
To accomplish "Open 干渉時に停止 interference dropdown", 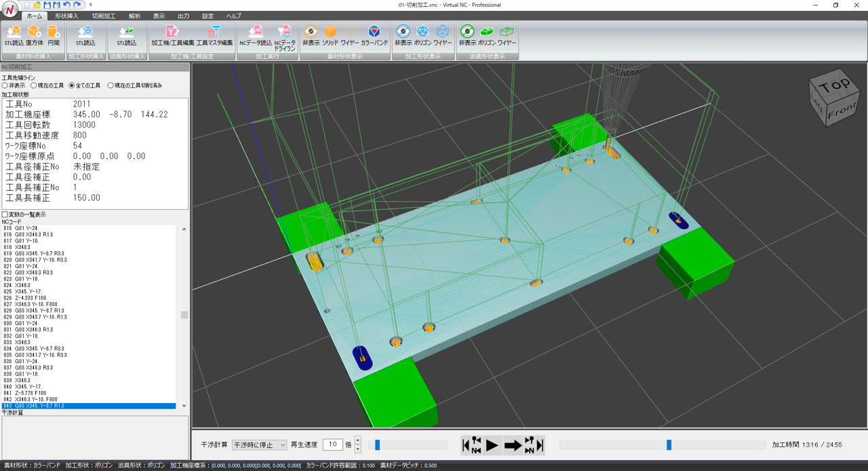I will [x=259, y=445].
